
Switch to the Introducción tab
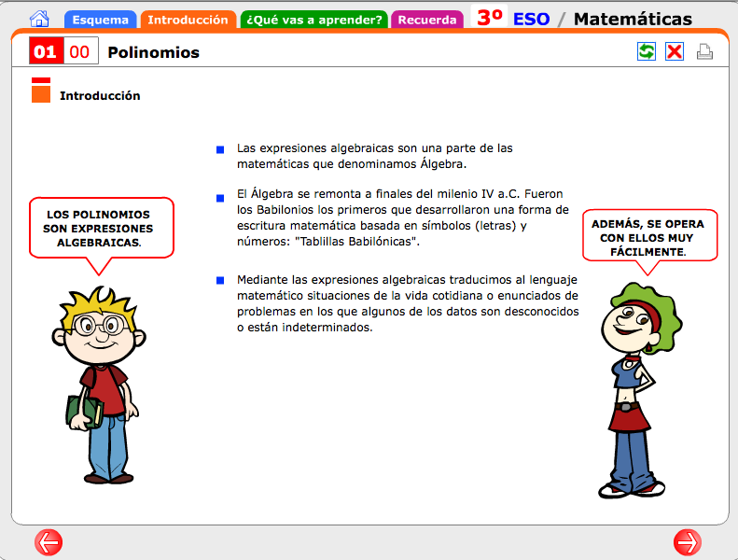tap(188, 20)
